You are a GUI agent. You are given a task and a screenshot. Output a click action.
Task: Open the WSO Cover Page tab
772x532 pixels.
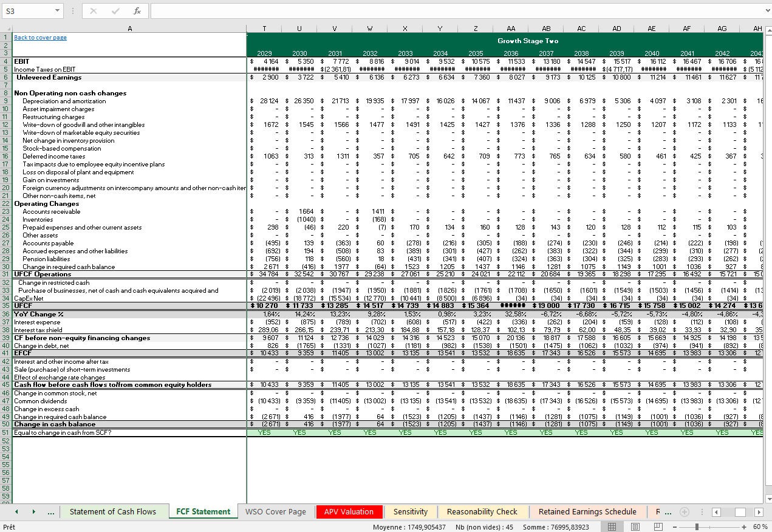276,512
